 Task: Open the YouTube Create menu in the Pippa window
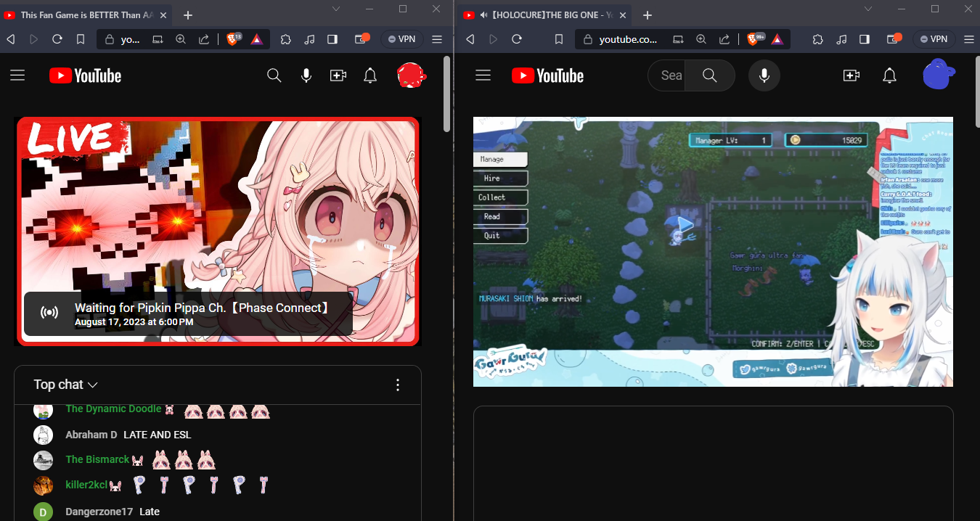pos(338,75)
